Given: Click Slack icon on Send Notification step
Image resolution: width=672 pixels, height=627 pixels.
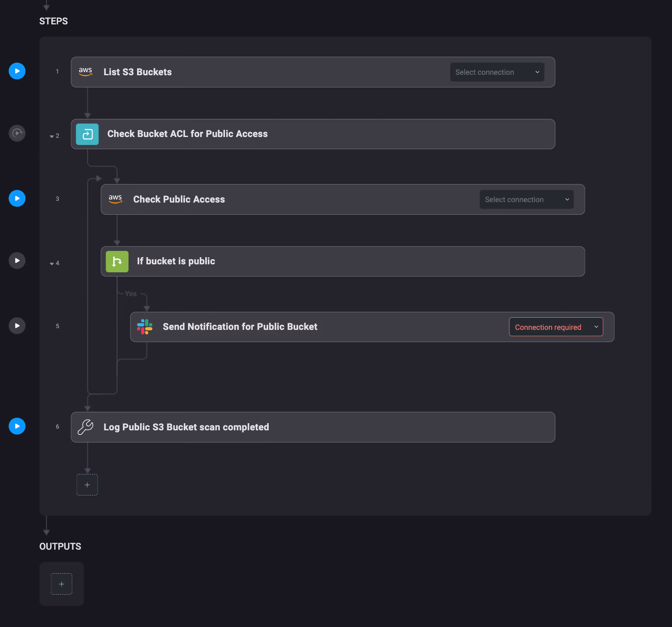Looking at the screenshot, I should (x=145, y=327).
